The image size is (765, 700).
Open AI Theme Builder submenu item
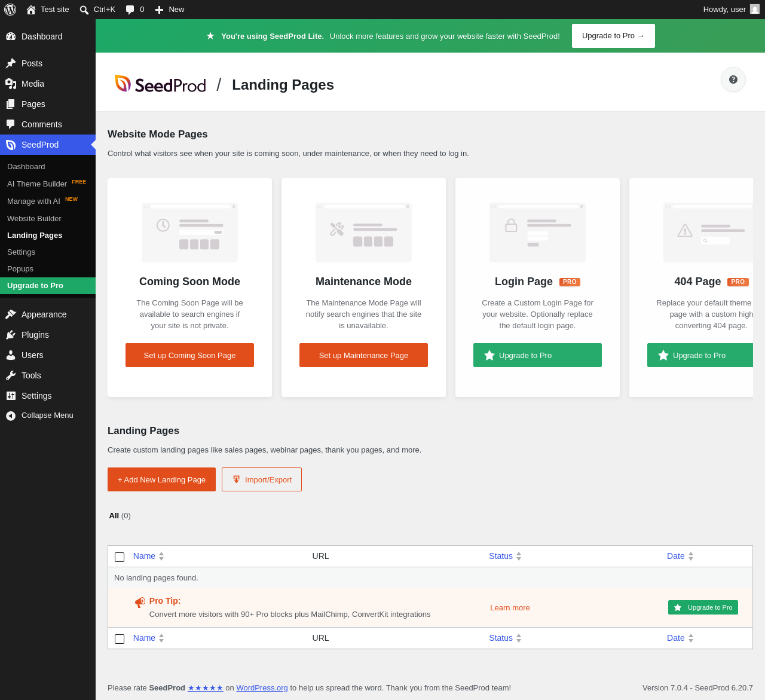click(48, 184)
